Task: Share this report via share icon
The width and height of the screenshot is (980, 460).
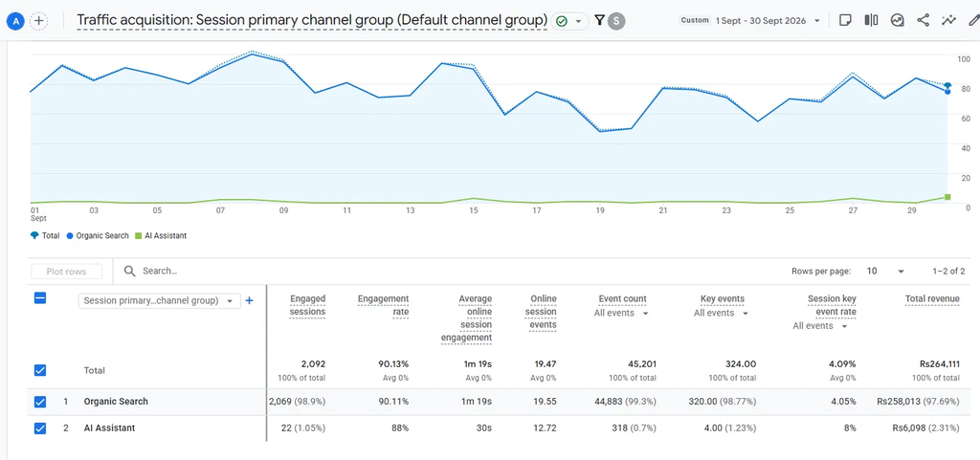Action: click(924, 21)
